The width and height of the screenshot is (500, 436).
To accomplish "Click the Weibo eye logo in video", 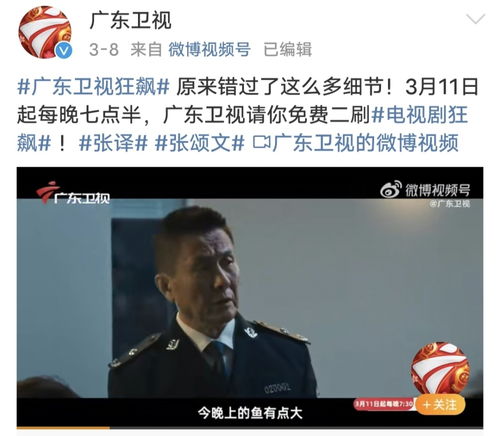I will (391, 189).
